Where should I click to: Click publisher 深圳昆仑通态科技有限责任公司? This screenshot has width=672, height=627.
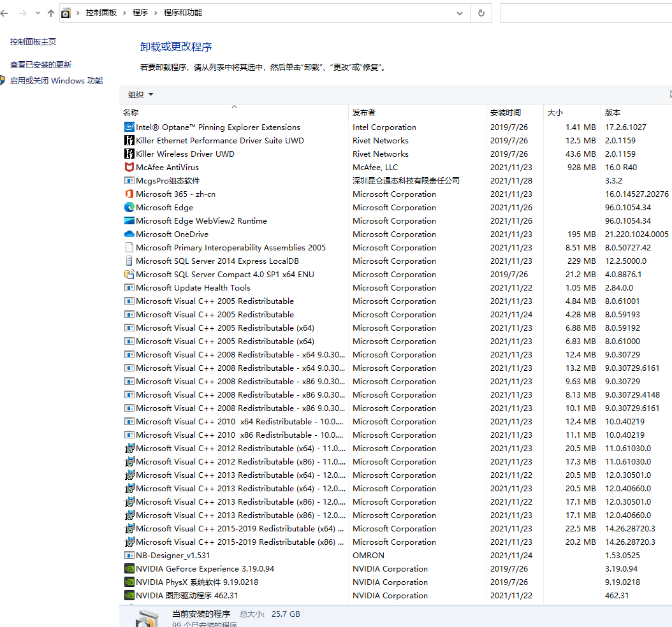coord(406,180)
